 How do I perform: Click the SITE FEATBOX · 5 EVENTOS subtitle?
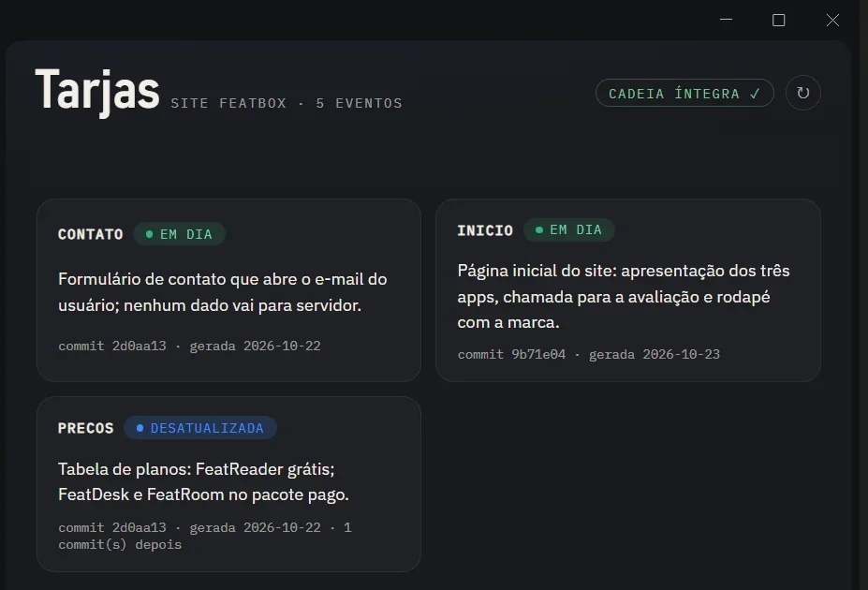(x=287, y=104)
